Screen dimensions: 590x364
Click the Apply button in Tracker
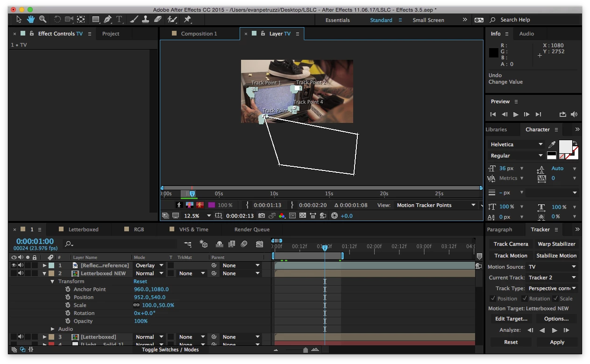coord(557,342)
